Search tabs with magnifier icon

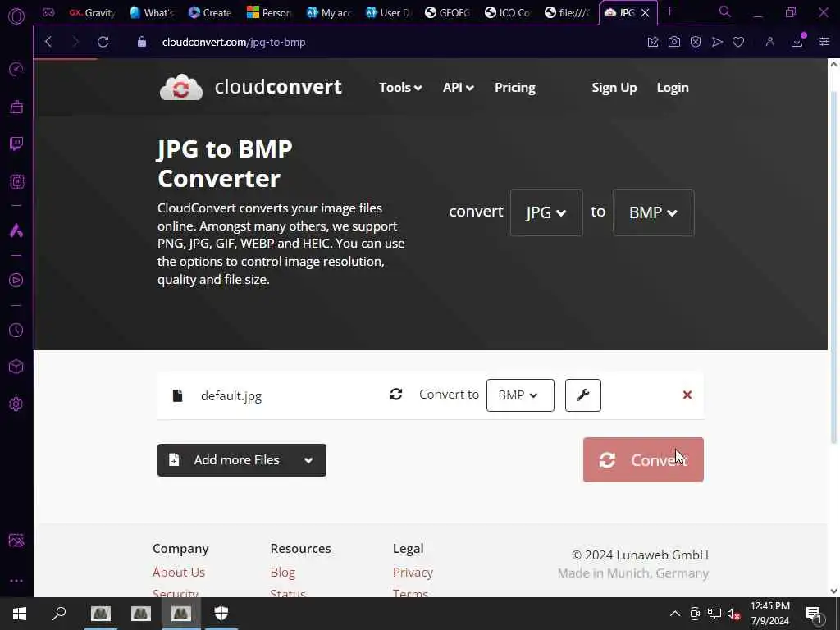(724, 11)
